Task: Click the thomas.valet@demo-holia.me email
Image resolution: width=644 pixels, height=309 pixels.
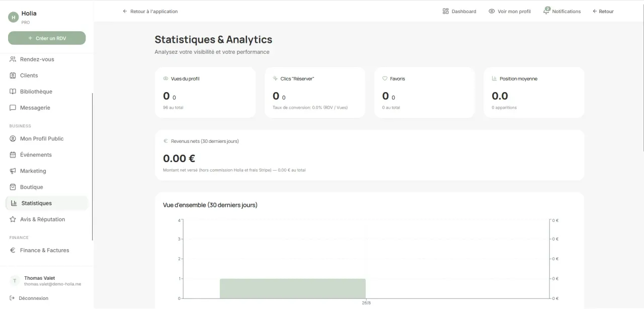Action: (x=52, y=284)
